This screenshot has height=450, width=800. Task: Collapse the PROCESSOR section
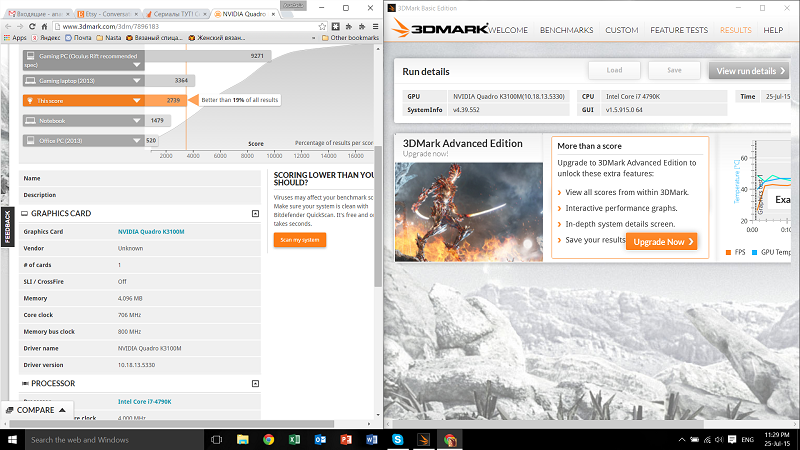tap(255, 383)
